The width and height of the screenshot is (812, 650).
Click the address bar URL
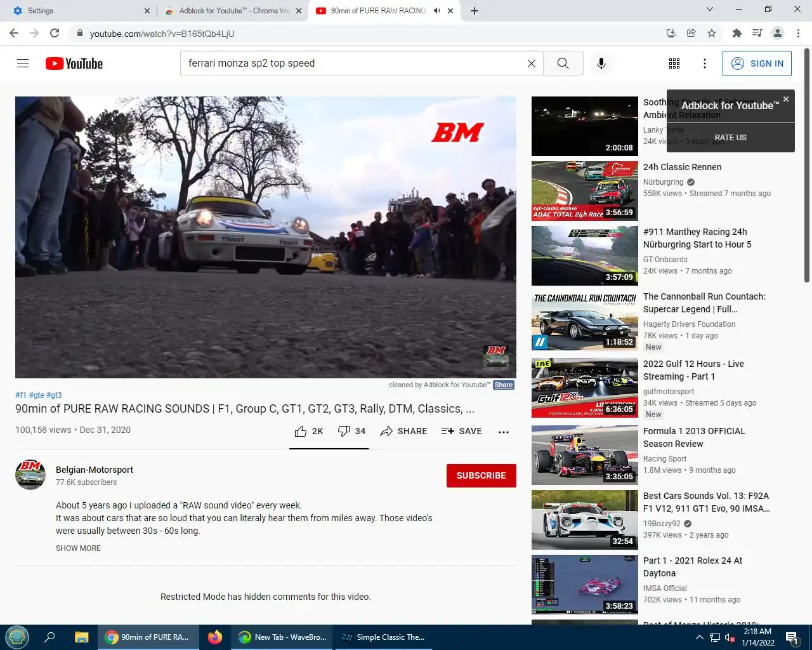(162, 34)
